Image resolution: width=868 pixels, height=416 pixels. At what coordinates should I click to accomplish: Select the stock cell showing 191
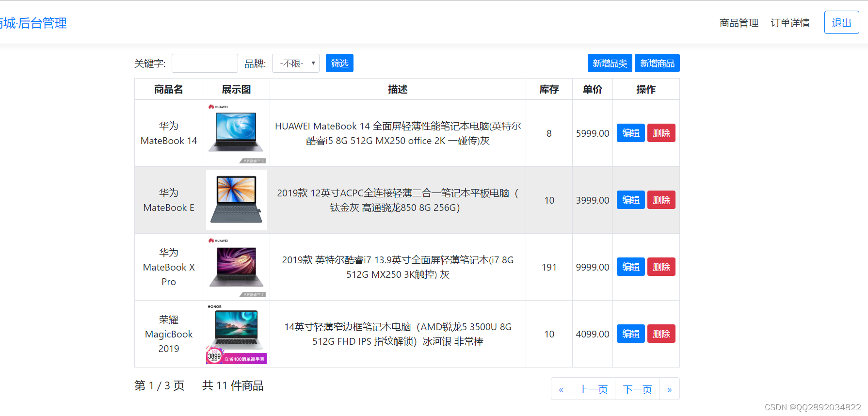(549, 267)
